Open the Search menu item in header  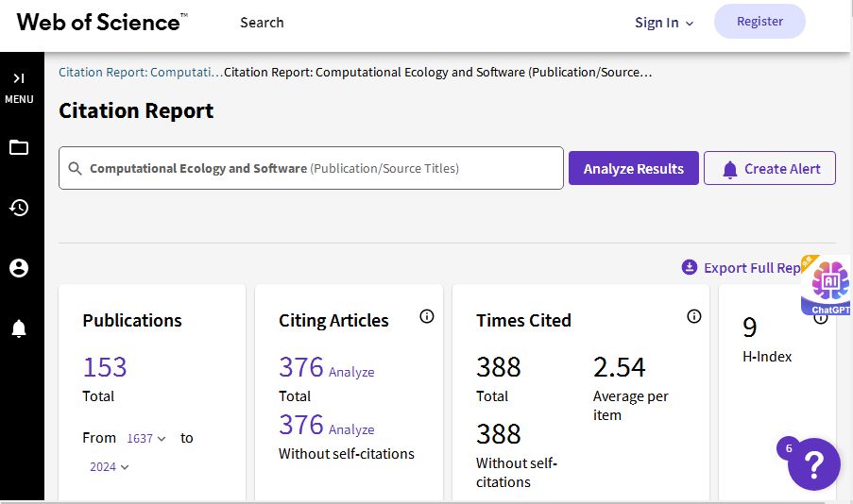[x=262, y=23]
